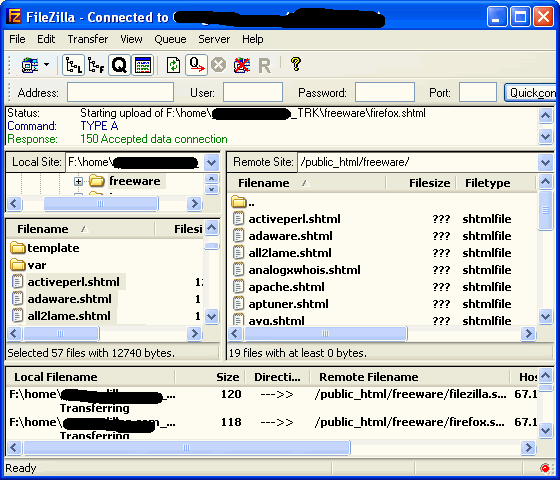Viewport: 560px width, 480px height.
Task: Sort remote list by Filetype column
Action: pos(496,183)
